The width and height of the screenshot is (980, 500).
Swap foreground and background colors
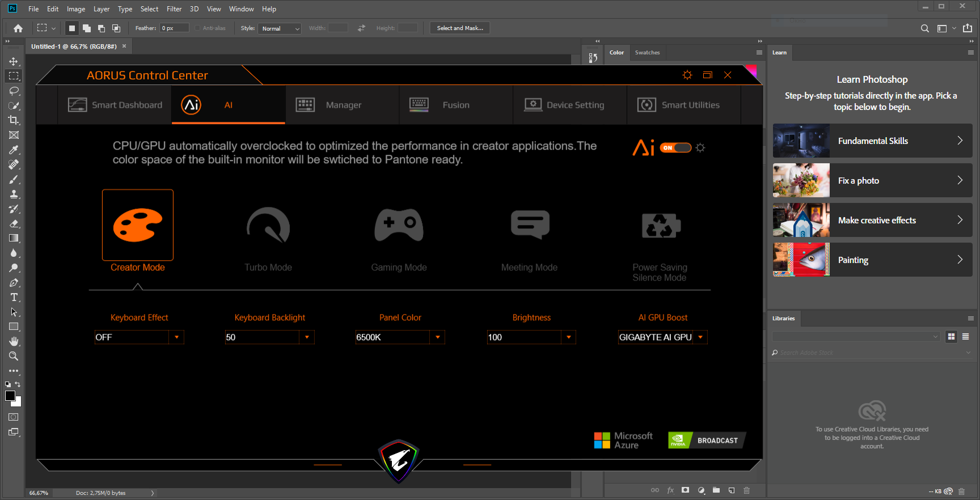coord(18,384)
